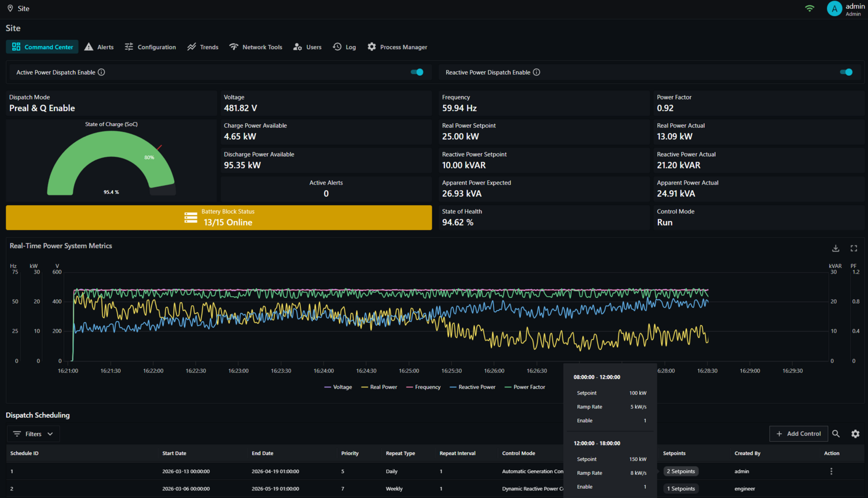Screen dimensions: 868x498
Task: Toggle Reactive Power Dispatch Enable switch
Action: click(x=847, y=72)
